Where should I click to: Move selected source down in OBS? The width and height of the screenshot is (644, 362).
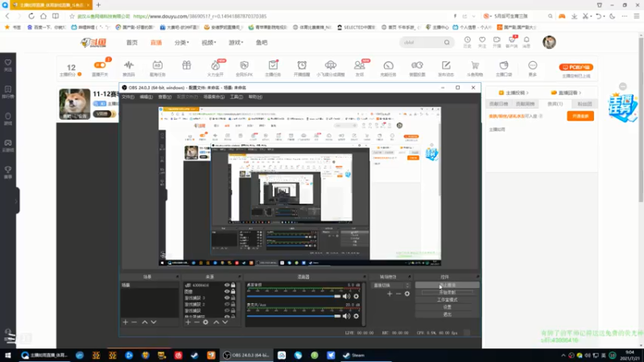(x=225, y=323)
